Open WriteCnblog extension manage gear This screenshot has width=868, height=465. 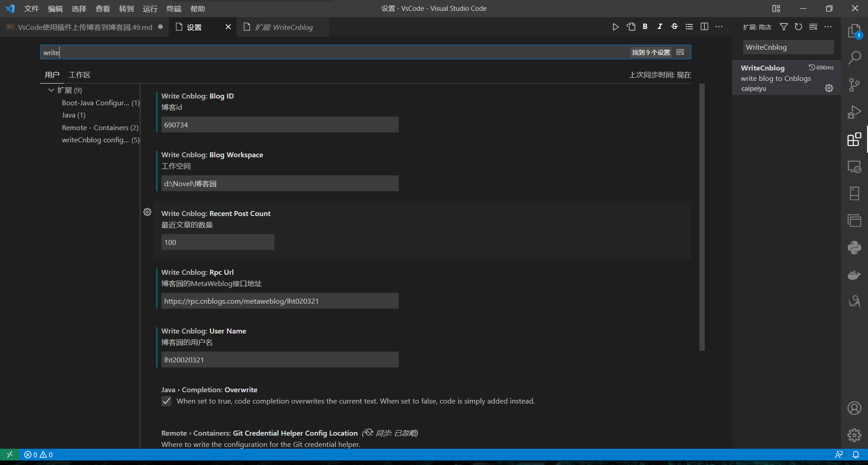[x=829, y=88]
